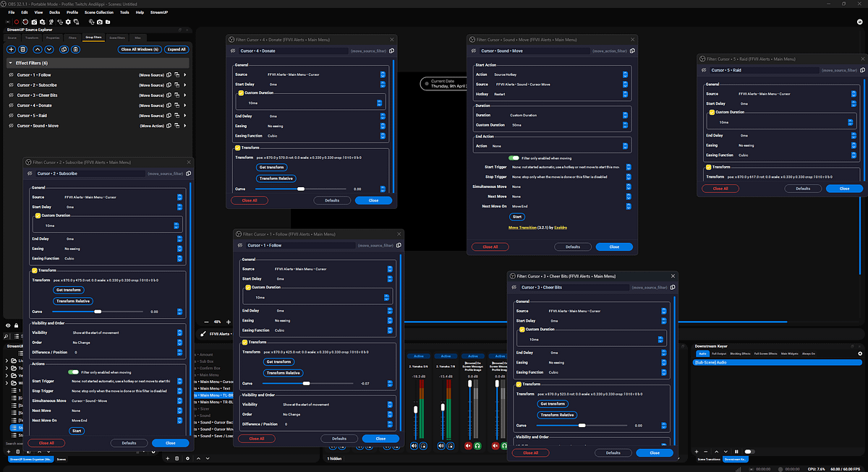Click the Expand All button
The image size is (868, 472).
pyautogui.click(x=176, y=50)
